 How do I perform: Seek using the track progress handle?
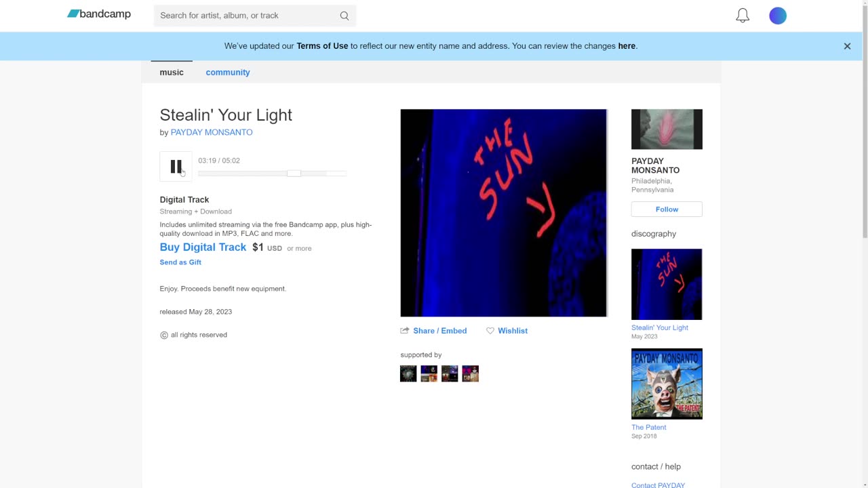coord(294,174)
